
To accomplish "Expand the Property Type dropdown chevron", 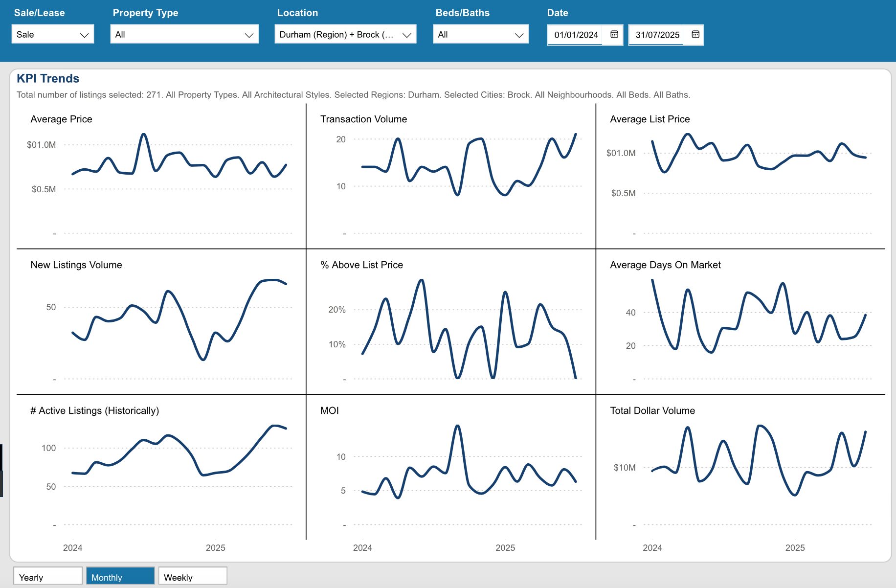I will point(249,35).
